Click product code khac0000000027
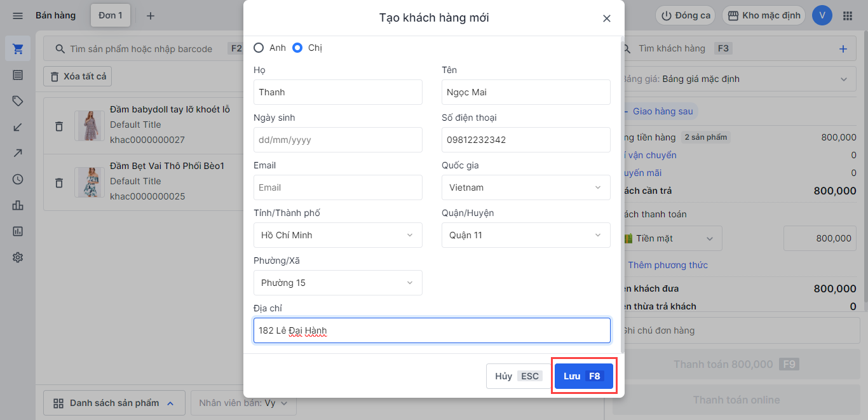This screenshot has height=420, width=868. click(147, 140)
